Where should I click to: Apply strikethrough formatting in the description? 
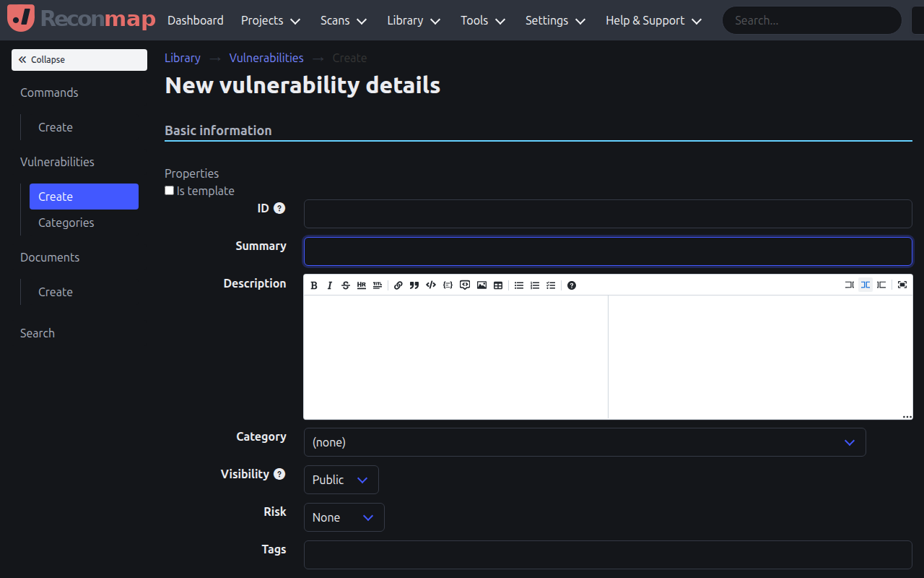click(x=345, y=285)
